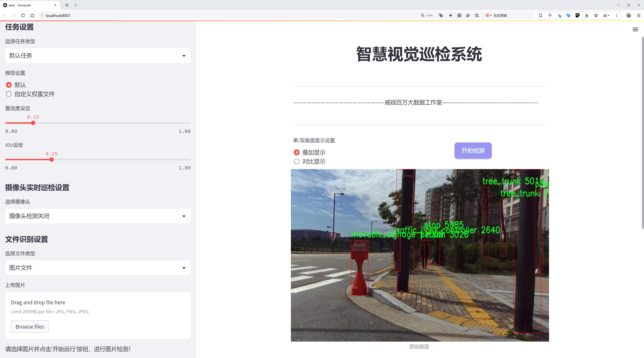
Task: Click the browser home icon
Action: click(x=32, y=16)
